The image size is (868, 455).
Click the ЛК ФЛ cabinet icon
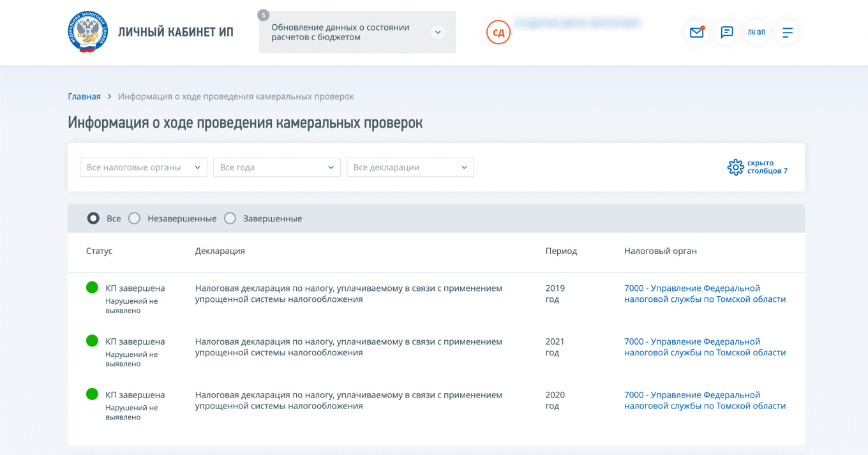pyautogui.click(x=756, y=32)
